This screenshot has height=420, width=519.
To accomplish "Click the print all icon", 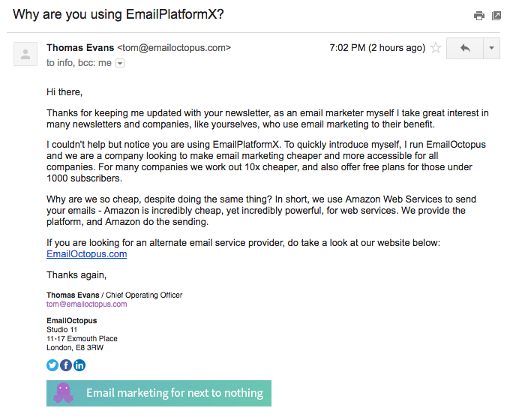I will click(479, 15).
